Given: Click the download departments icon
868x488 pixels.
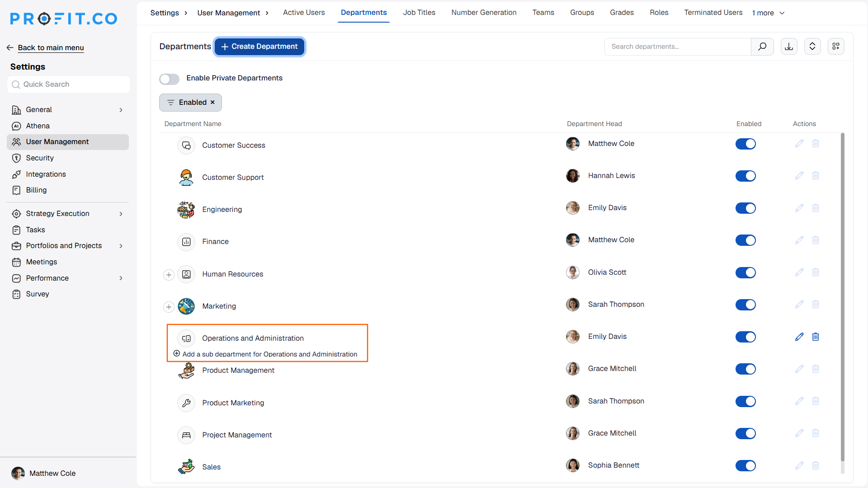Looking at the screenshot, I should (789, 47).
